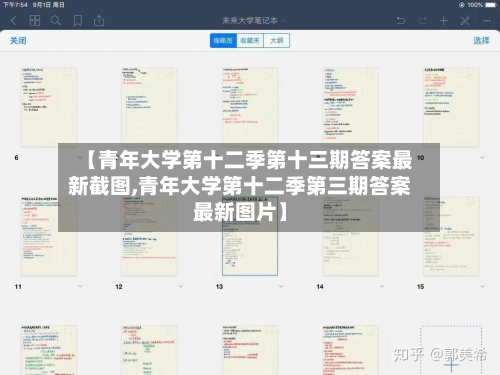500x375 pixels.
Task: Tap the orientation lock status icon
Action: point(462,5)
